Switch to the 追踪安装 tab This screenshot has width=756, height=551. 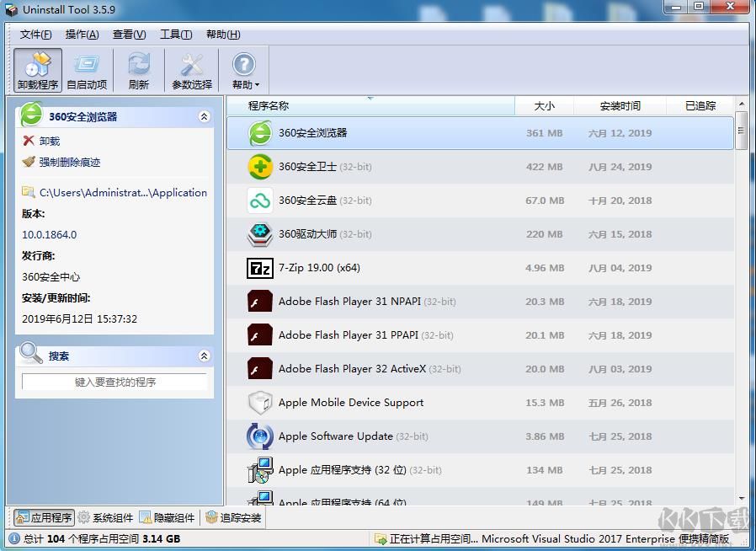[x=233, y=517]
